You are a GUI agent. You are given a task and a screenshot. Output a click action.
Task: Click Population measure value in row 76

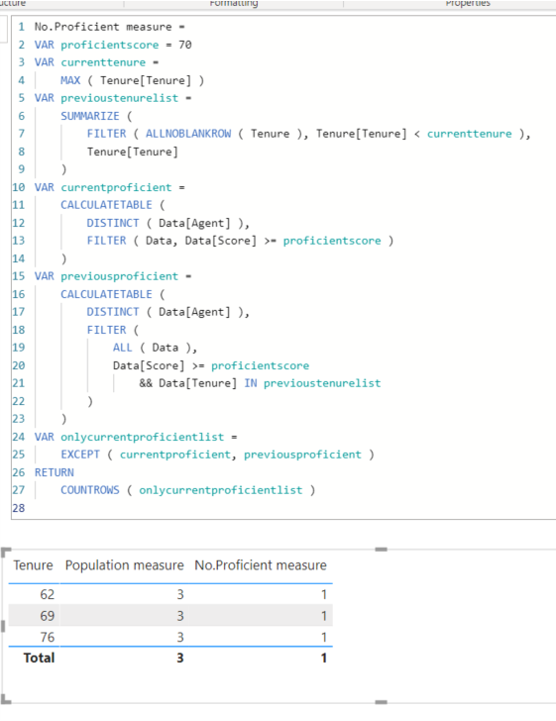click(180, 637)
